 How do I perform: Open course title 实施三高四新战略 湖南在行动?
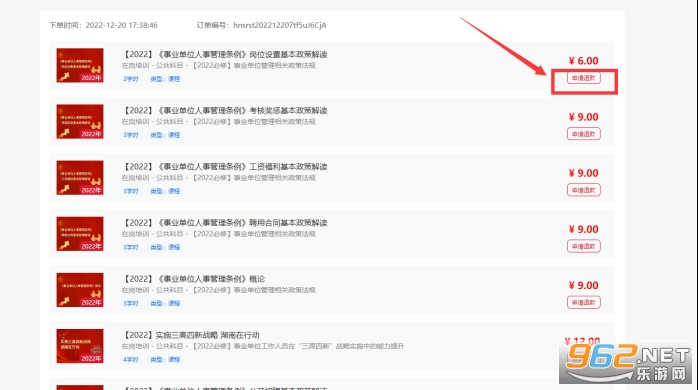point(190,335)
